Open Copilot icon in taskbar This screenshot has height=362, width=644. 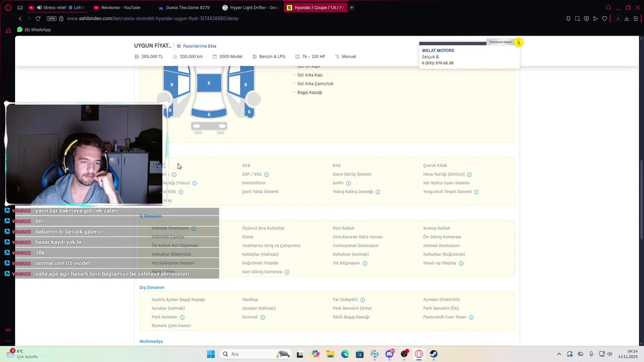(315, 354)
